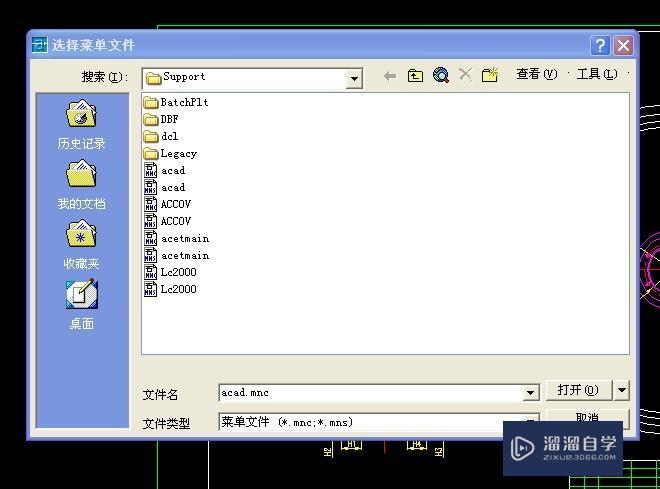Open the View (查看) menu
Screen dimensions: 660x489
(537, 74)
